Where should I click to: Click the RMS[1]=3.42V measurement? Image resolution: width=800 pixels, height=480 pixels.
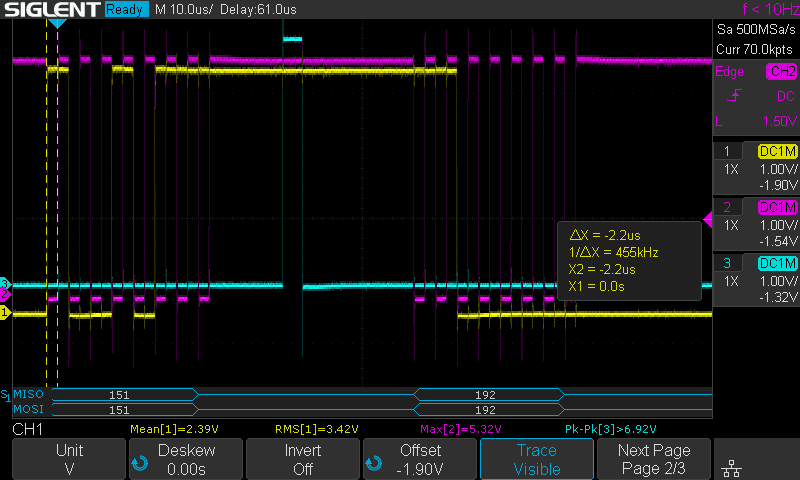[316, 429]
